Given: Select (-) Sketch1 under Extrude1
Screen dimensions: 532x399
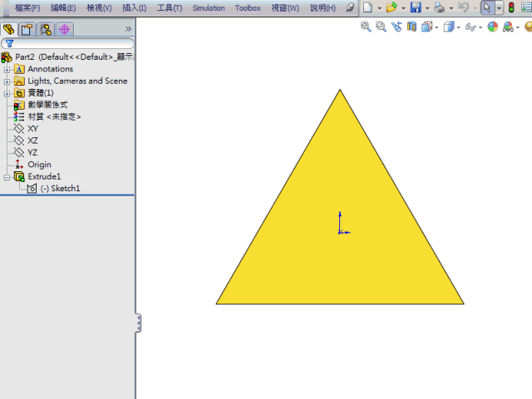Looking at the screenshot, I should click(53, 189).
